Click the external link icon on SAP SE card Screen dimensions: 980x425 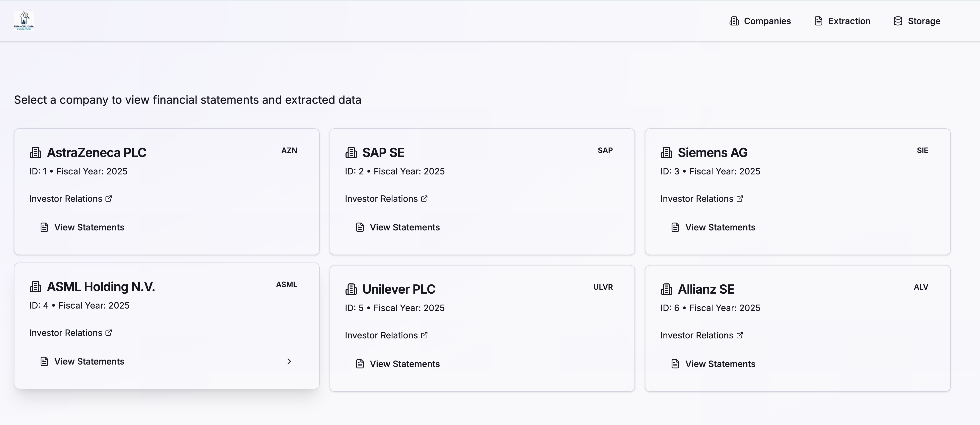424,199
